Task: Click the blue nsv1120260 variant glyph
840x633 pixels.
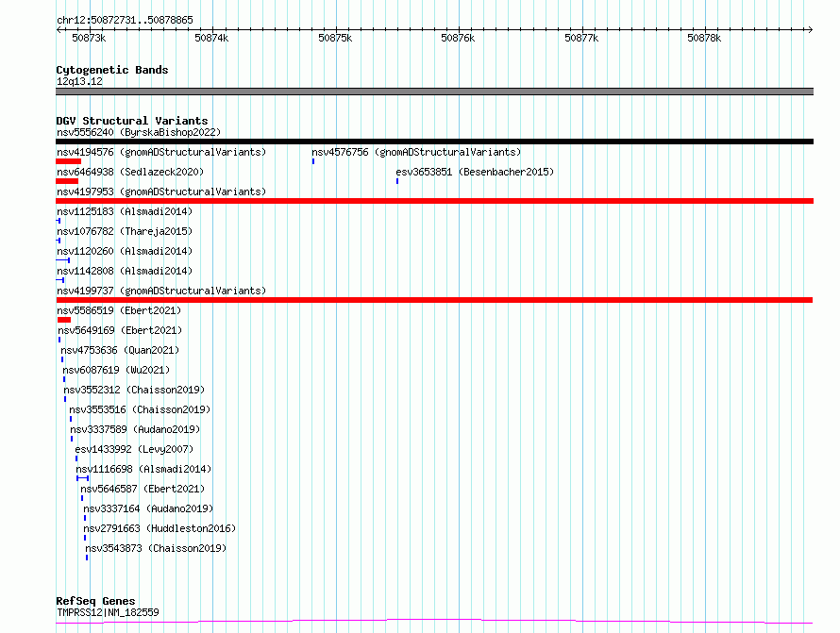Action: click(62, 260)
